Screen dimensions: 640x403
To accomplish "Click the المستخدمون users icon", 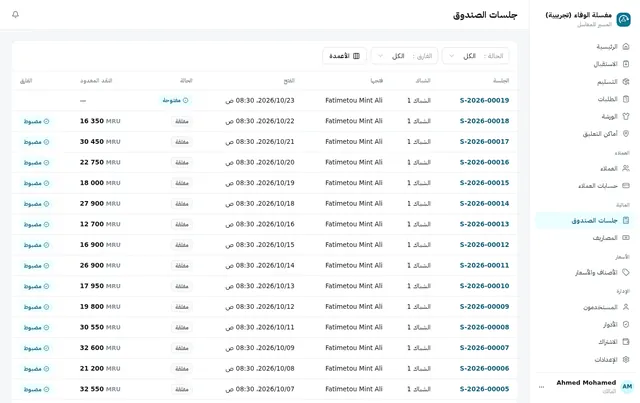I will point(626,307).
